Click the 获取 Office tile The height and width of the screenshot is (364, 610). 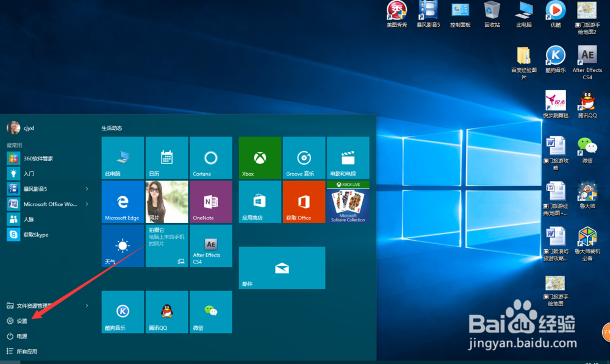tap(304, 202)
